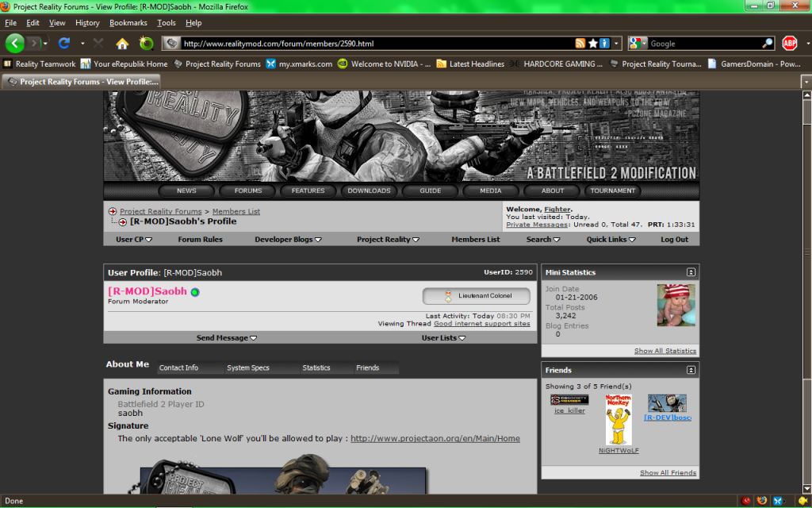Viewport: 812px width, 508px height.
Task: Click the Xmarks icon in status bar
Action: point(779,501)
